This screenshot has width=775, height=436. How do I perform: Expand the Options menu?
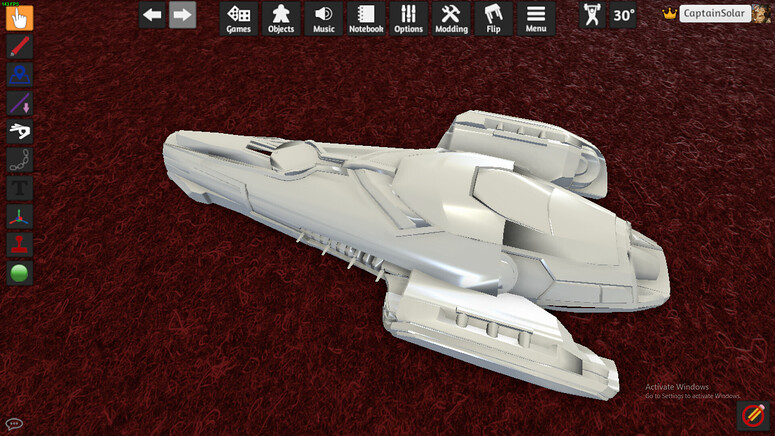[408, 19]
